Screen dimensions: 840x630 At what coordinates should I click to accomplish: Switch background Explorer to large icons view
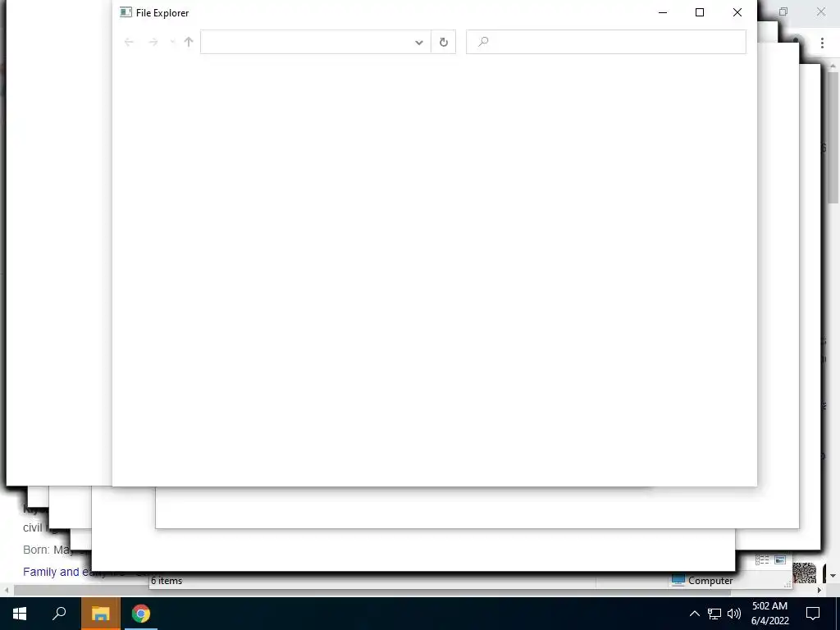[781, 560]
